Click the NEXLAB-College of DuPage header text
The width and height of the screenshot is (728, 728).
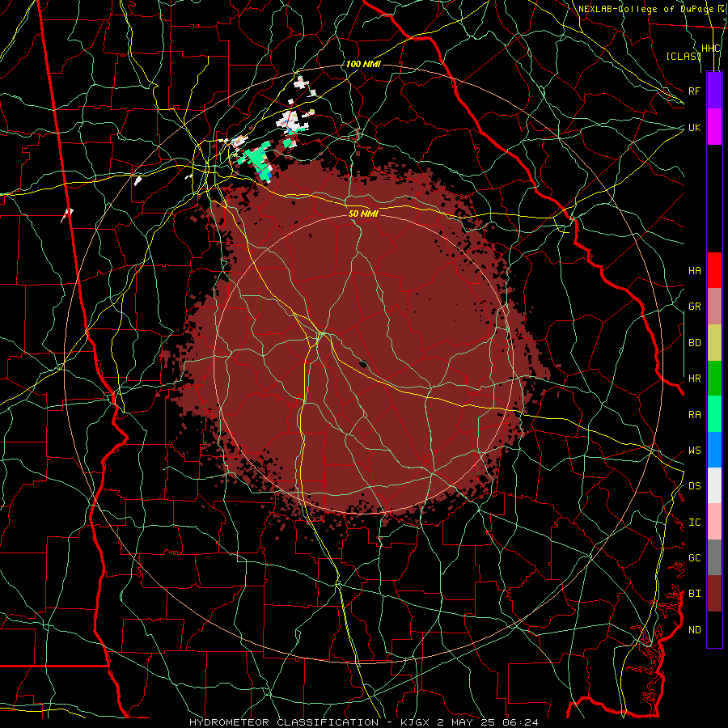pos(645,9)
